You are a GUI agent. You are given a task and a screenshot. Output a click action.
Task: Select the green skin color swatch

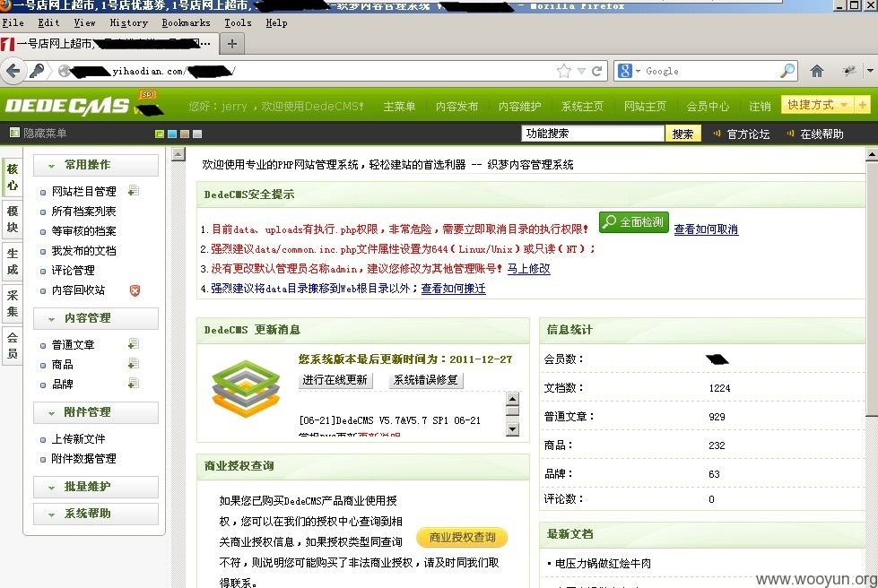160,134
